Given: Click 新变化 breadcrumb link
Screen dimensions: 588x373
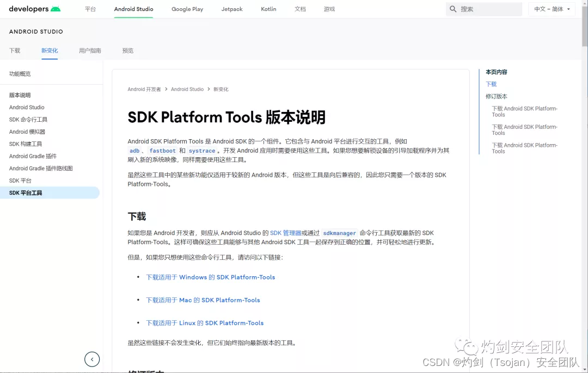Looking at the screenshot, I should click(x=221, y=89).
